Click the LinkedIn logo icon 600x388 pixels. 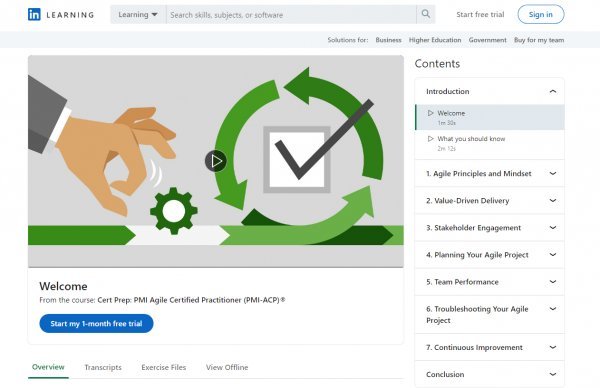pyautogui.click(x=34, y=15)
